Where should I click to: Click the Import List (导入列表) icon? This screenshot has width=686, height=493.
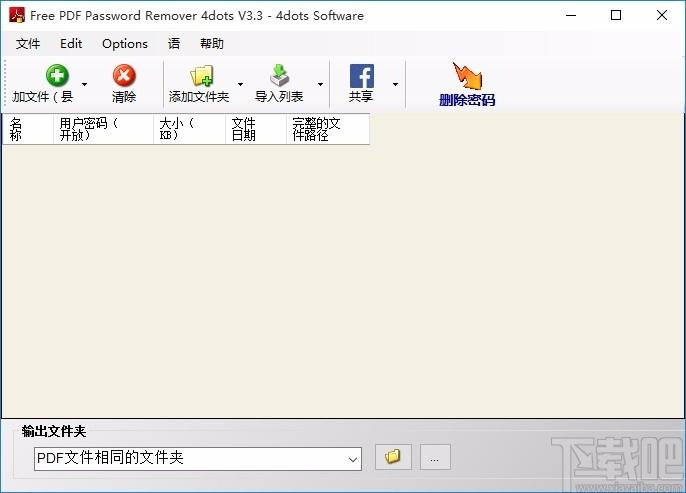[x=279, y=75]
